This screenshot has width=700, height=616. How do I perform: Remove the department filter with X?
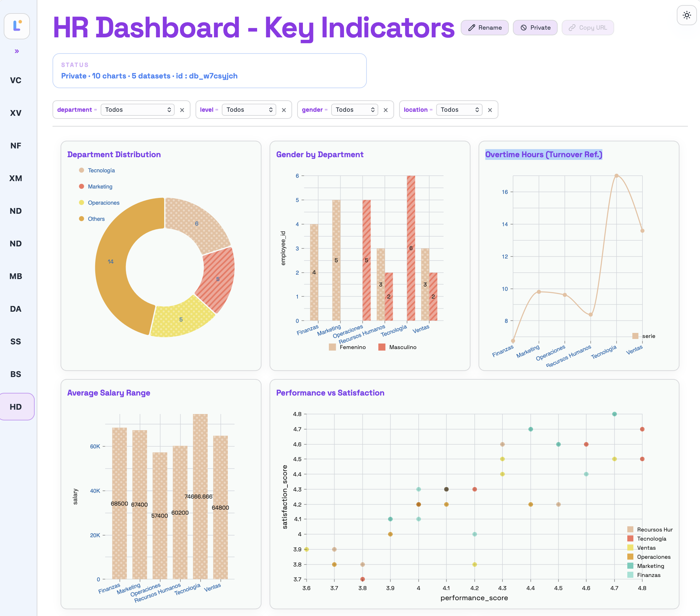(182, 110)
